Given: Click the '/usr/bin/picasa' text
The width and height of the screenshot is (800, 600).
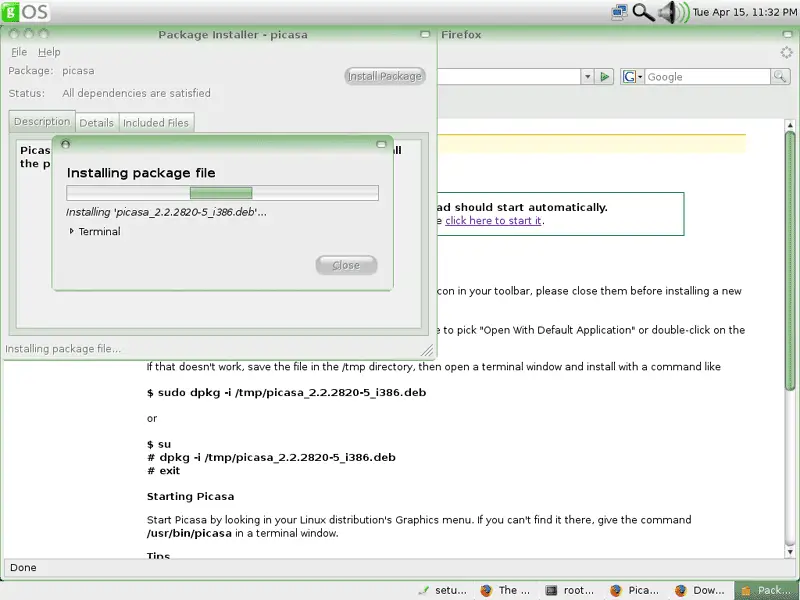Looking at the screenshot, I should tap(189, 533).
